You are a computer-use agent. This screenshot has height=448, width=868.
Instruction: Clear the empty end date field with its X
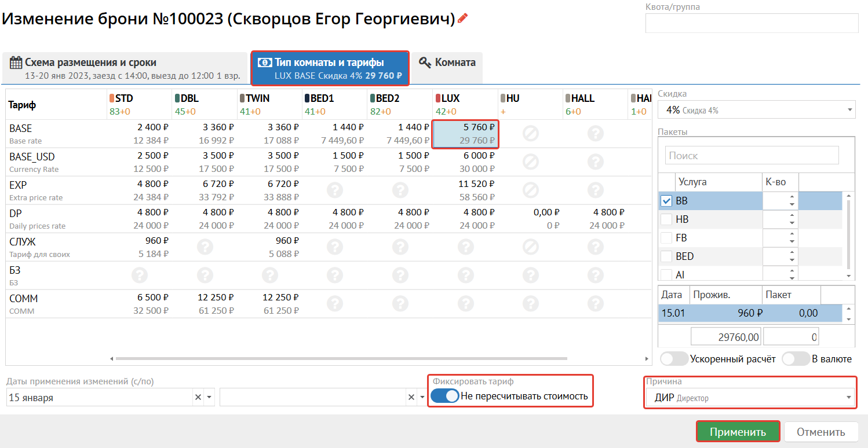(411, 397)
